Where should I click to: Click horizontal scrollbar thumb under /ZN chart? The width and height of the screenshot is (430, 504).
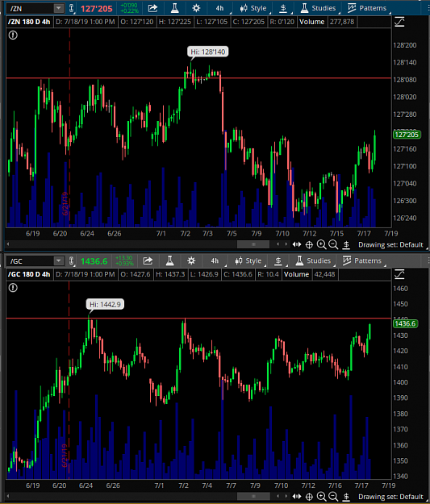click(253, 244)
